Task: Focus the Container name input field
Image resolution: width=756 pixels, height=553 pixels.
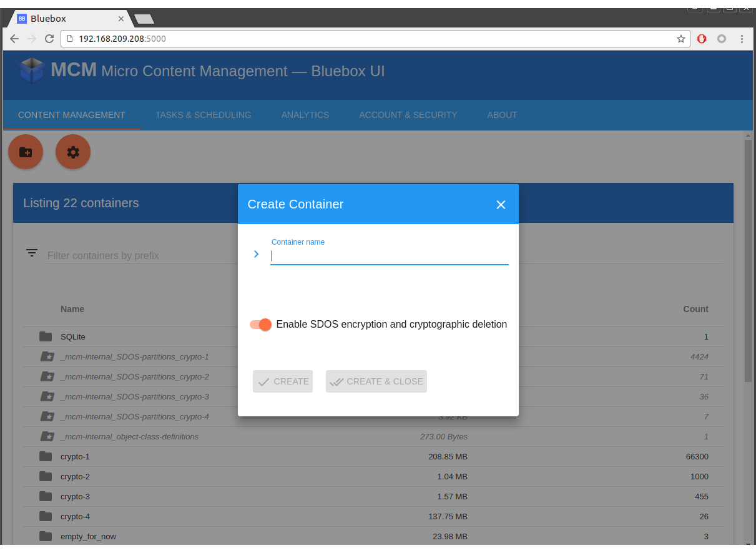Action: tap(390, 255)
